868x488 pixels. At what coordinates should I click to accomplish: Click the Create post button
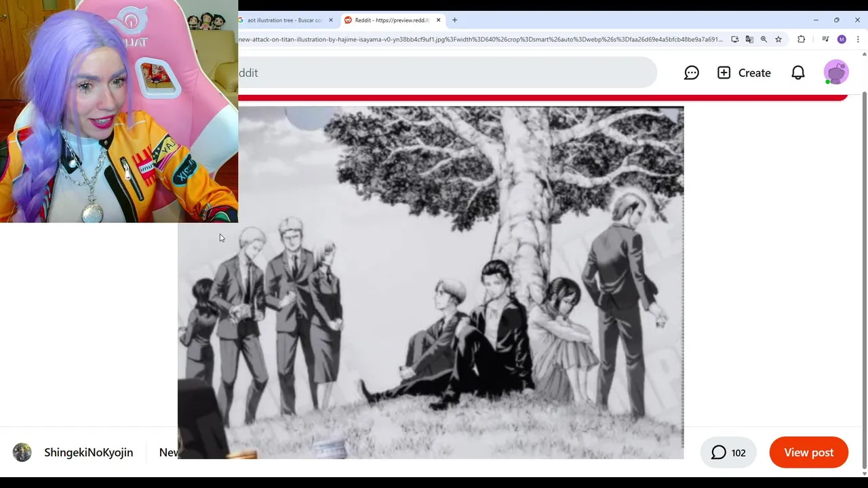click(x=744, y=73)
